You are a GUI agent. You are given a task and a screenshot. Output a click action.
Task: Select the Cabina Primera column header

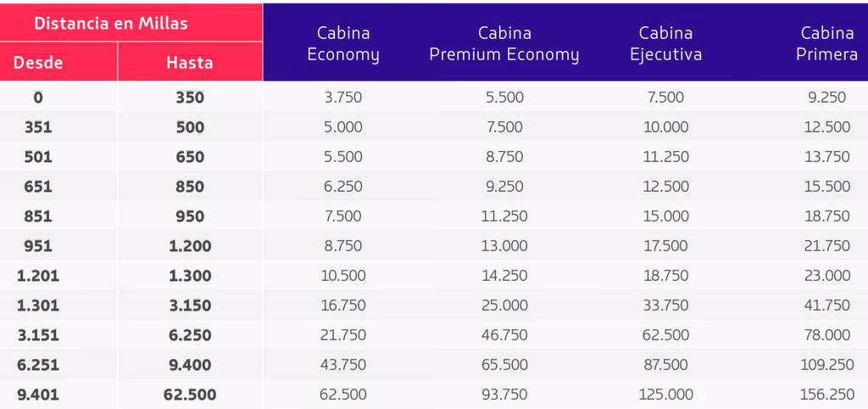826,44
